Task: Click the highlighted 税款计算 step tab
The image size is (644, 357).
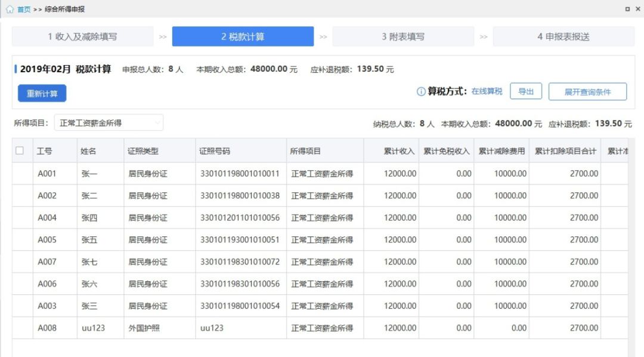Action: pos(243,36)
